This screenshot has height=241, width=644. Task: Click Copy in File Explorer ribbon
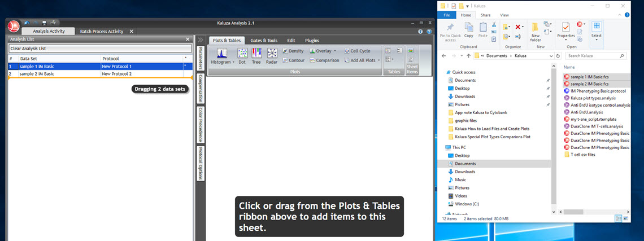click(x=469, y=29)
